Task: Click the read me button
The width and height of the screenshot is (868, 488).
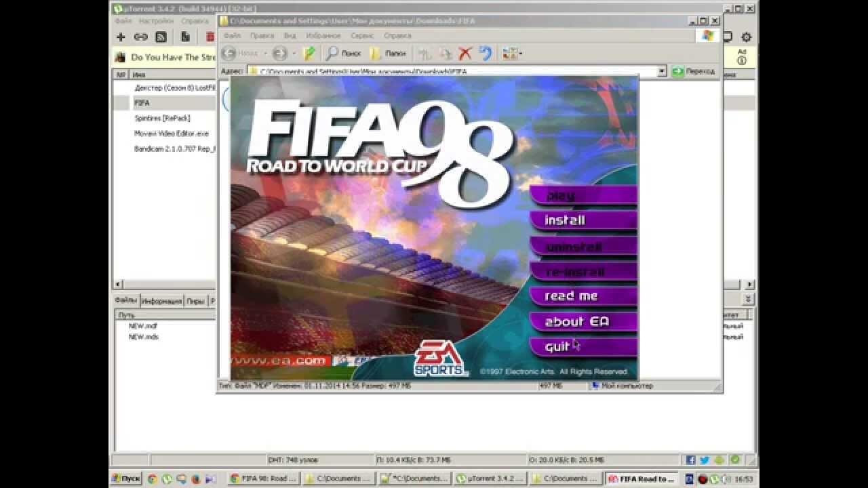Action: [x=572, y=296]
